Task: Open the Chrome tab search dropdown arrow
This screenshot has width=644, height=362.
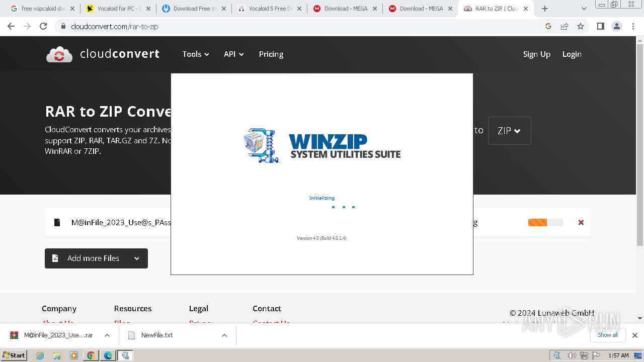Action: click(584, 9)
